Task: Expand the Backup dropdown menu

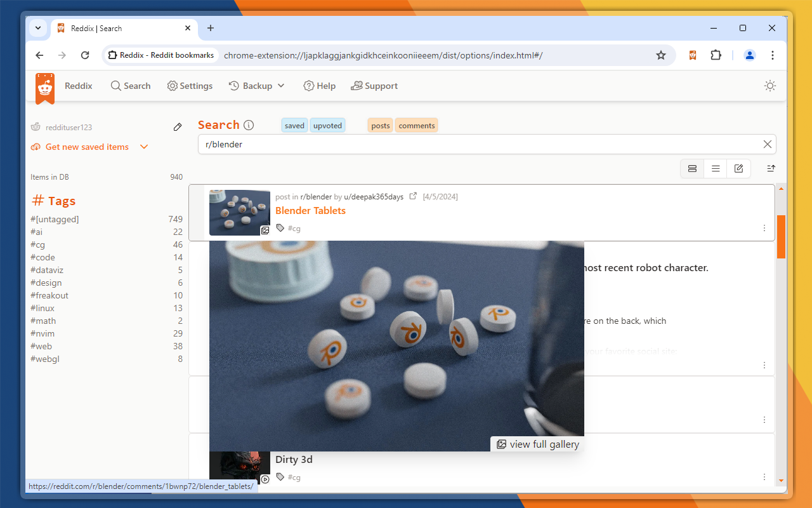Action: point(256,86)
